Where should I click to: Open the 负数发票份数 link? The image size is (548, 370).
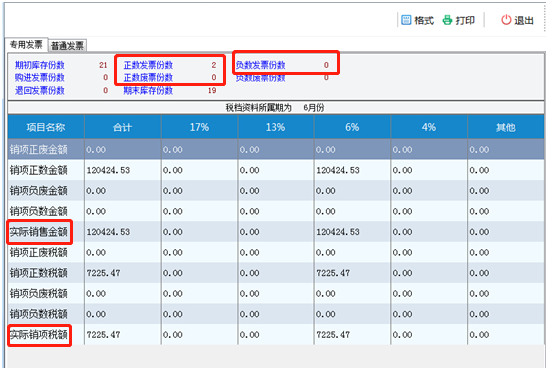click(260, 65)
